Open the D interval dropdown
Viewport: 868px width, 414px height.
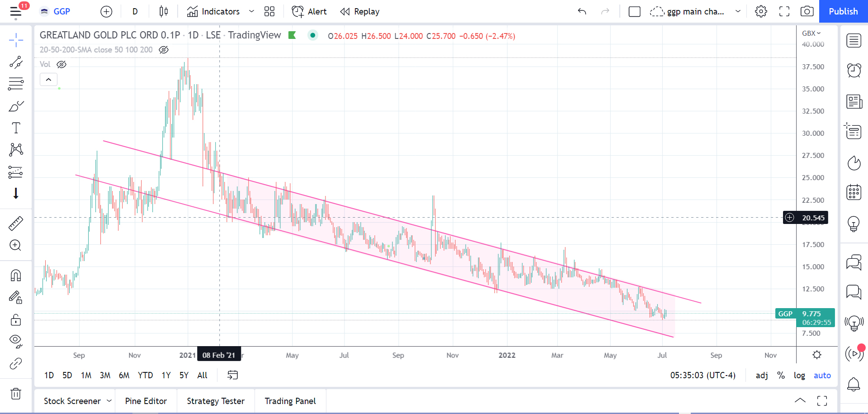135,12
